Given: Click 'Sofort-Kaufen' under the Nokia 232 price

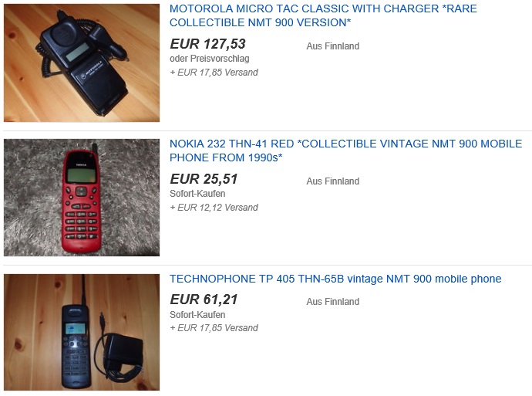Looking at the screenshot, I should pyautogui.click(x=197, y=194).
